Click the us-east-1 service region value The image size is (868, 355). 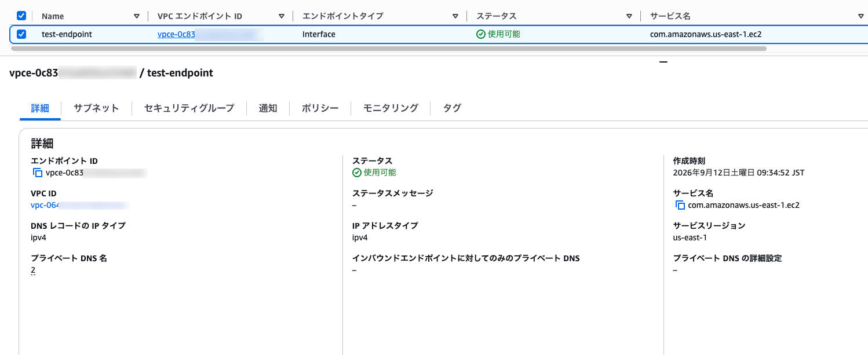[690, 237]
